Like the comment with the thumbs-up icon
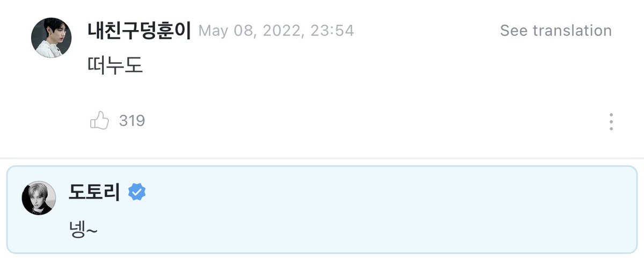The image size is (644, 271). click(x=100, y=121)
